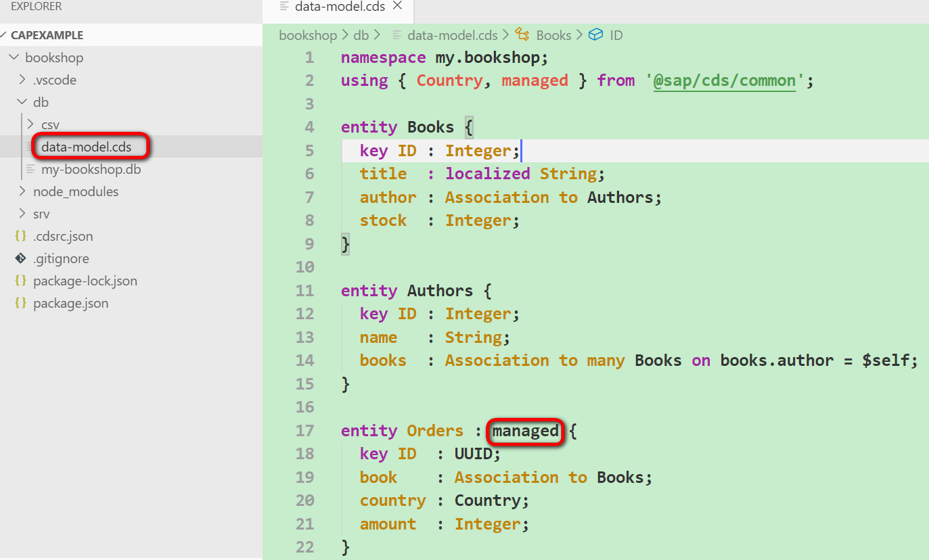Open the '@sap/cds/common' import link
Viewport: 929px width, 560px height.
(x=725, y=80)
